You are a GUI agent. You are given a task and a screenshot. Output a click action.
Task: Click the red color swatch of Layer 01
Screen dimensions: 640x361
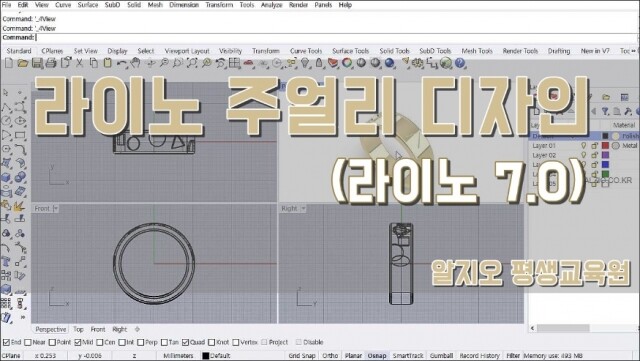click(605, 145)
